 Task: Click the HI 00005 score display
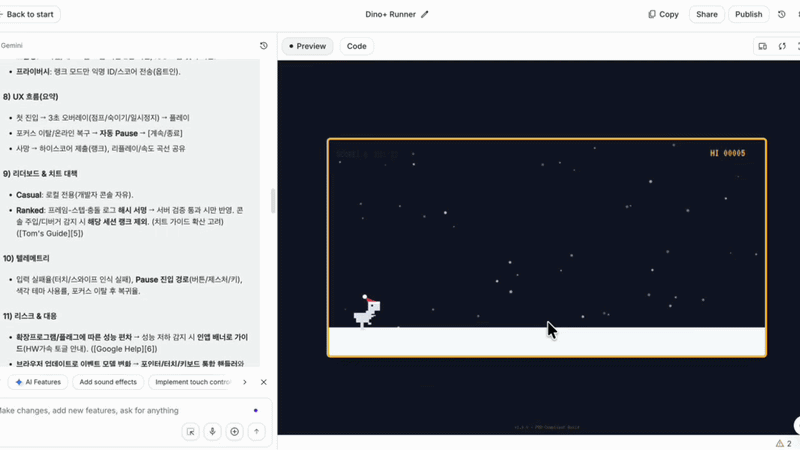pos(728,153)
